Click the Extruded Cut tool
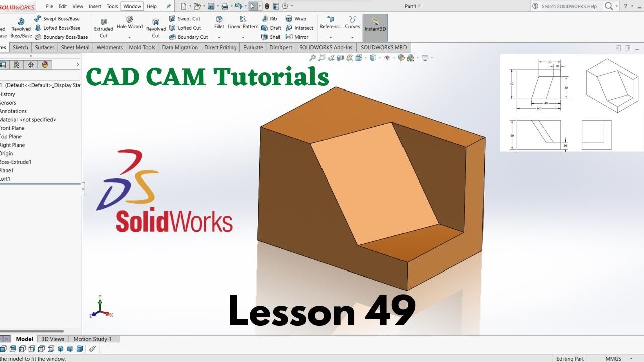This screenshot has height=362, width=644. [103, 28]
